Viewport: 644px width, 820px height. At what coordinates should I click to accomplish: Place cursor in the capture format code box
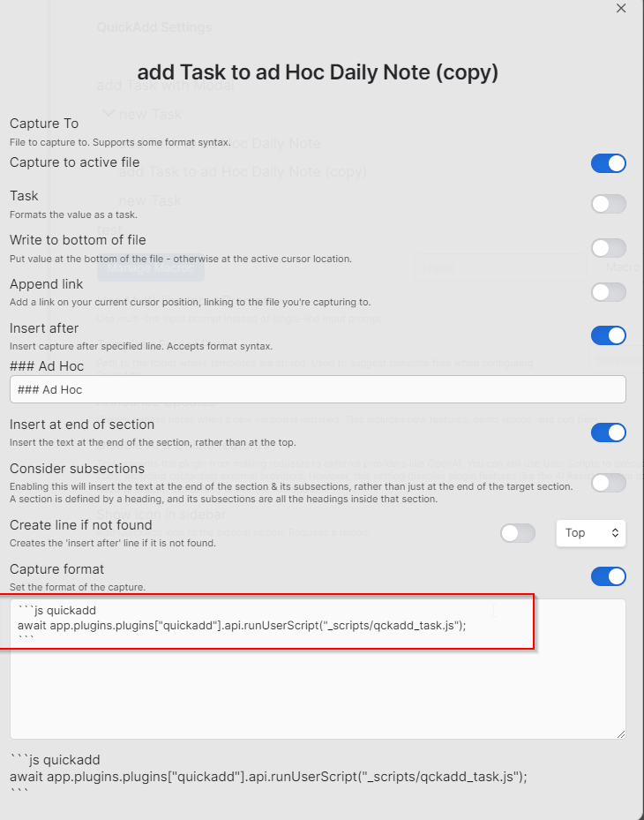[318, 688]
